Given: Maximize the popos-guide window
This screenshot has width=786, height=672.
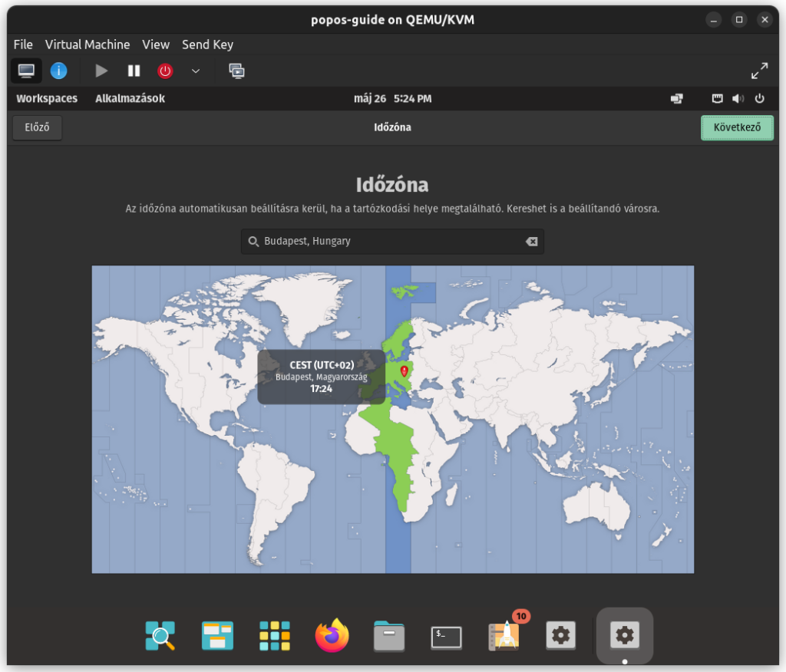Looking at the screenshot, I should click(739, 20).
